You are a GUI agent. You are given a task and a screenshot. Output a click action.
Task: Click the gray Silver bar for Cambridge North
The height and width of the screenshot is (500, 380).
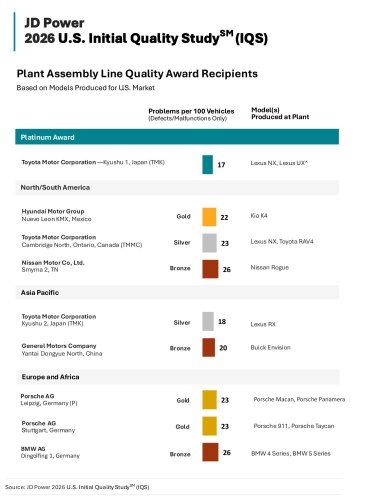coord(209,243)
